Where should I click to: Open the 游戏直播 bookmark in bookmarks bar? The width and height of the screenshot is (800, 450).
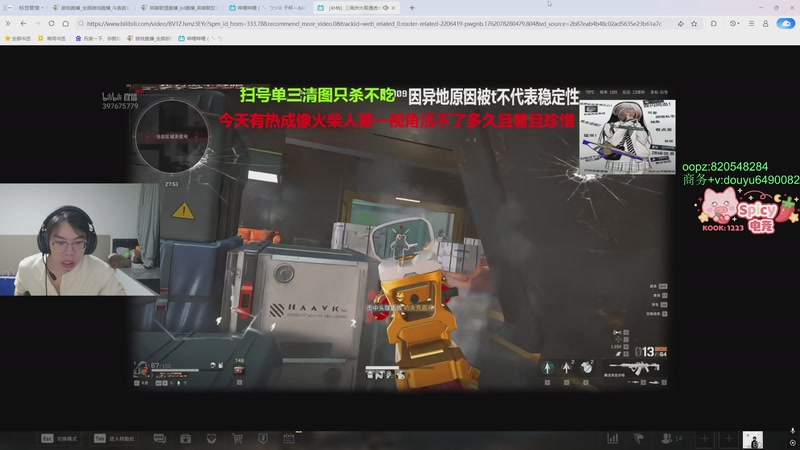[x=148, y=38]
